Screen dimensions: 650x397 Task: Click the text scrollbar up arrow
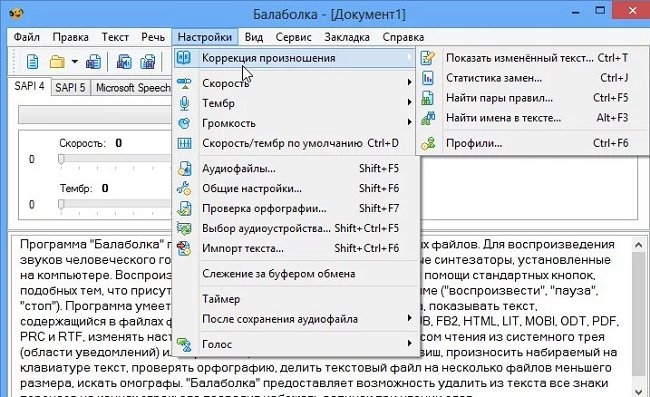[638, 245]
